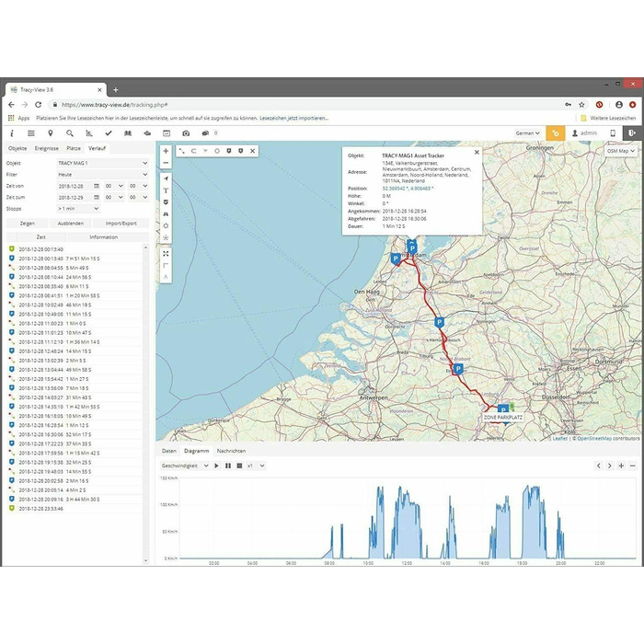Switch to the Daten tab
Screen dimensions: 644x644
tap(168, 451)
